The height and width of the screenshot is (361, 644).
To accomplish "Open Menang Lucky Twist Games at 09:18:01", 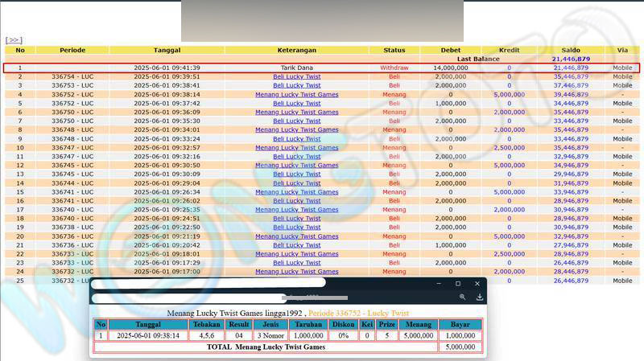I will tap(296, 254).
